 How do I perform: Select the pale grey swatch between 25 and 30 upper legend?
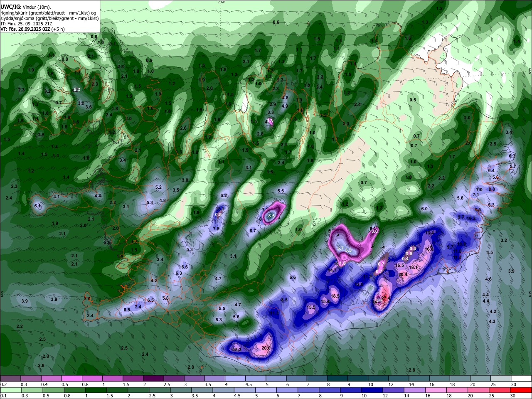pos(501,379)
